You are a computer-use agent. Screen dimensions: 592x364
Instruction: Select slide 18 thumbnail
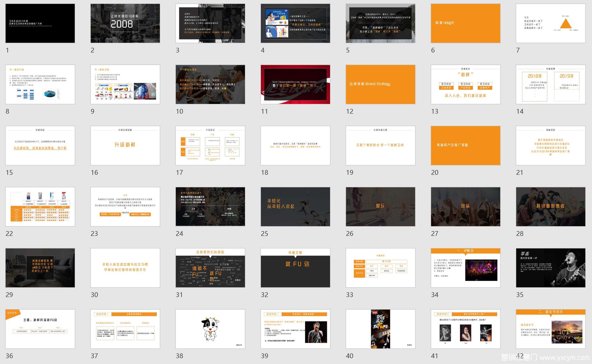(x=295, y=146)
